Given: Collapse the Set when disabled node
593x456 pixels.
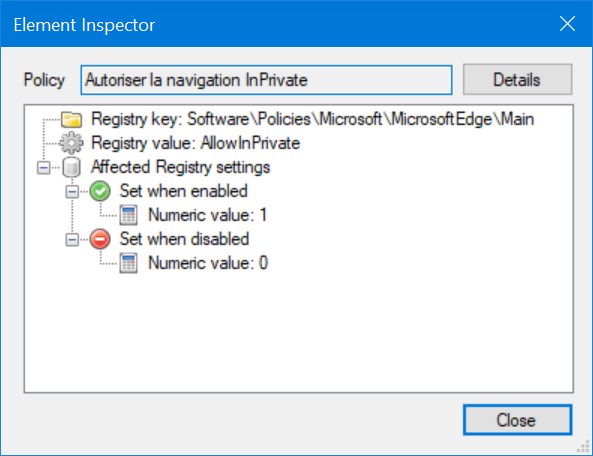Looking at the screenshot, I should pyautogui.click(x=72, y=239).
